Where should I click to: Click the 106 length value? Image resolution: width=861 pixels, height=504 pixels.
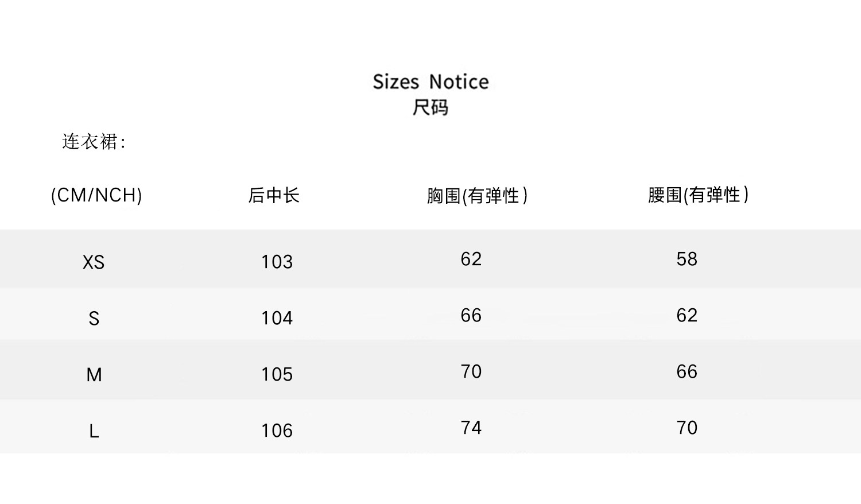277,431
